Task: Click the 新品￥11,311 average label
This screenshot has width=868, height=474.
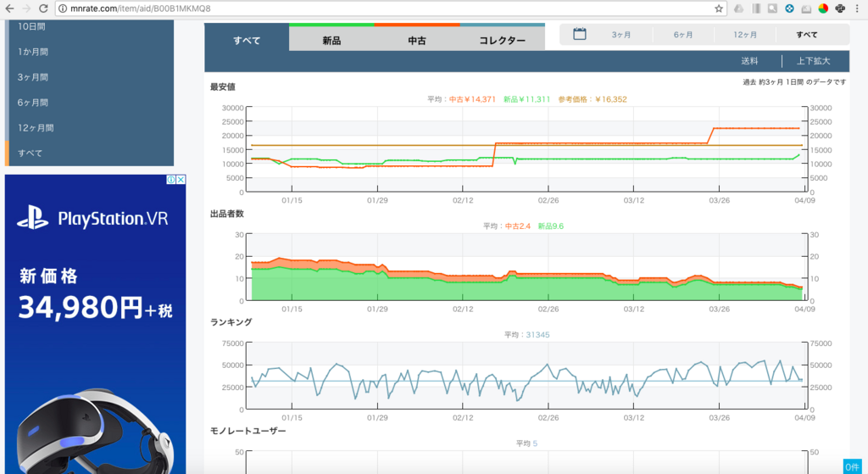Action: click(x=526, y=99)
